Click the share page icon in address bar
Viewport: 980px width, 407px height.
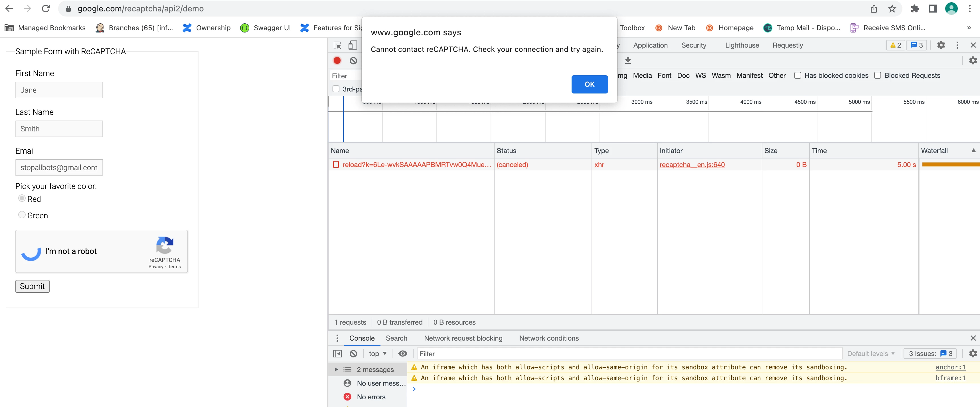pyautogui.click(x=874, y=8)
